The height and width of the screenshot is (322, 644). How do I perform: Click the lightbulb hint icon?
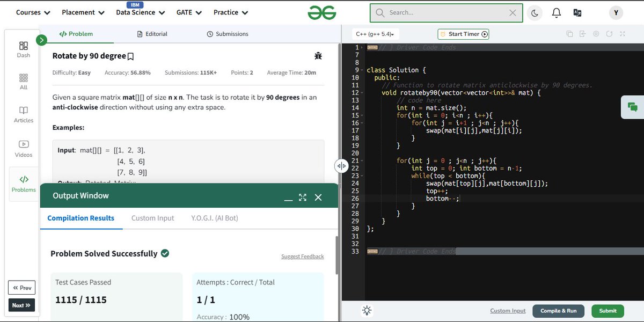(367, 310)
